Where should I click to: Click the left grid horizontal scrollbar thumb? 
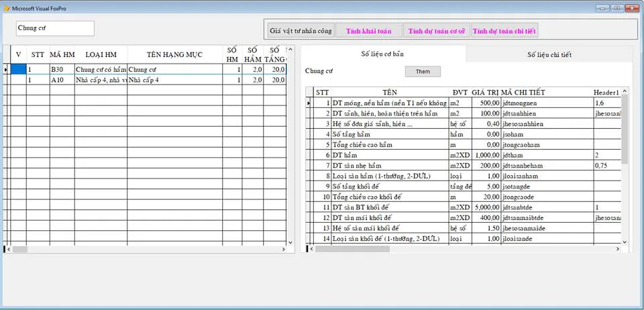20,250
